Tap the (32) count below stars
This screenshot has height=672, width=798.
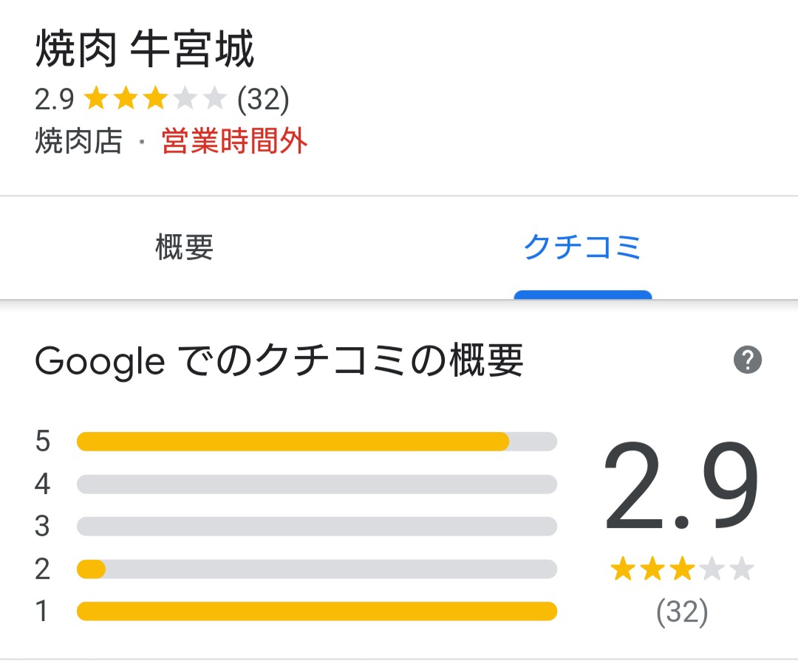681,612
